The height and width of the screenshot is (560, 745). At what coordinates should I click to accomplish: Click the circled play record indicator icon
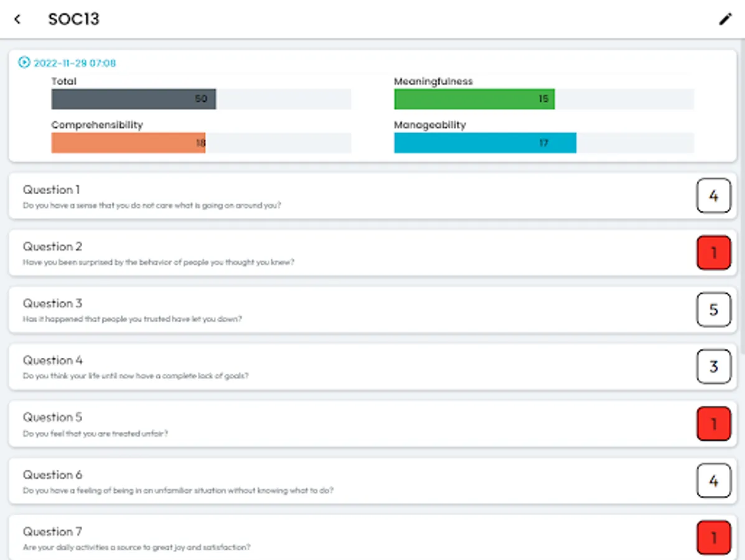point(24,62)
